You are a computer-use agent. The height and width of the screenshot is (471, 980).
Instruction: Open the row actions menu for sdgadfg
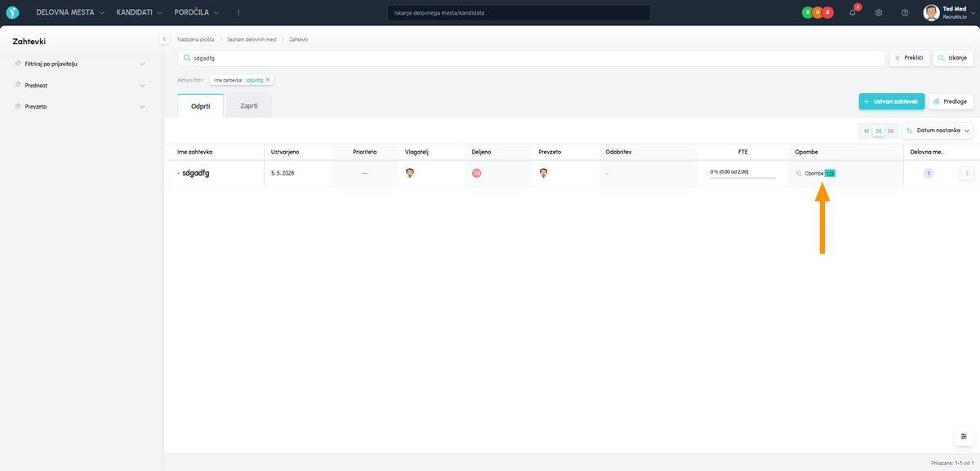pos(968,173)
